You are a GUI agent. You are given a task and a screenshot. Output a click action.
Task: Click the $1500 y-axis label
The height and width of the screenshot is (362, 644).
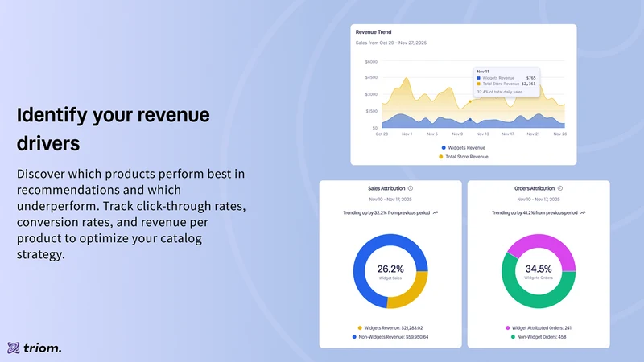(x=371, y=111)
